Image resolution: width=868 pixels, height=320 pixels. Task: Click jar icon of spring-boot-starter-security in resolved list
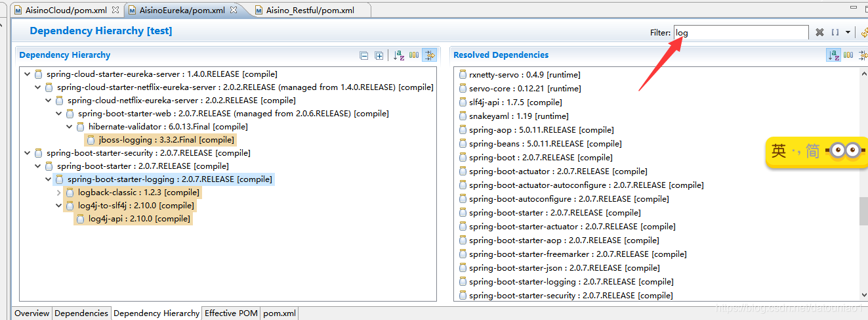click(463, 296)
